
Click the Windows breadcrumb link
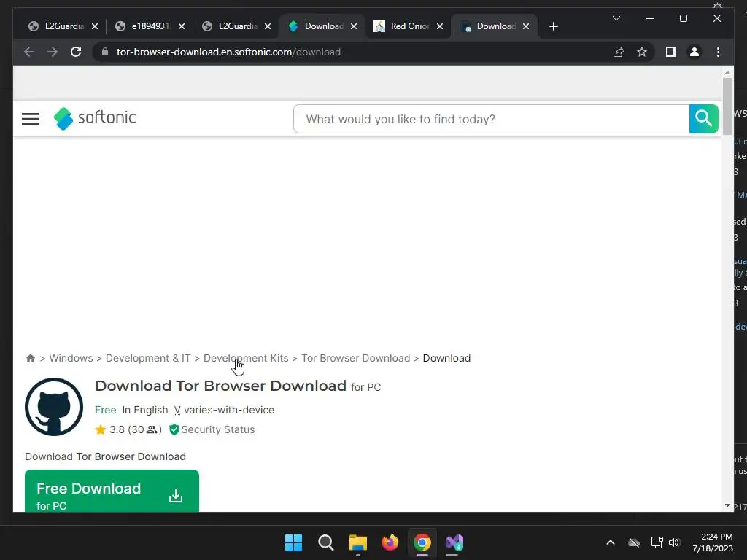tap(71, 358)
